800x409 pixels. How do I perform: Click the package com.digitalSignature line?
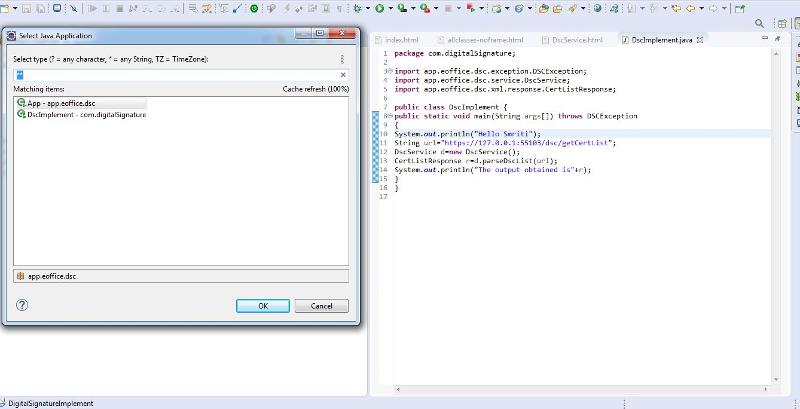(455, 53)
